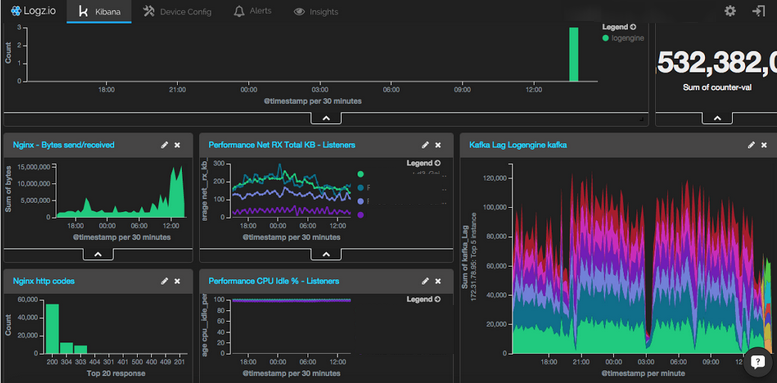Viewport: 777px width, 383px height.
Task: Close the Nginx http codes panel
Action: [x=177, y=281]
